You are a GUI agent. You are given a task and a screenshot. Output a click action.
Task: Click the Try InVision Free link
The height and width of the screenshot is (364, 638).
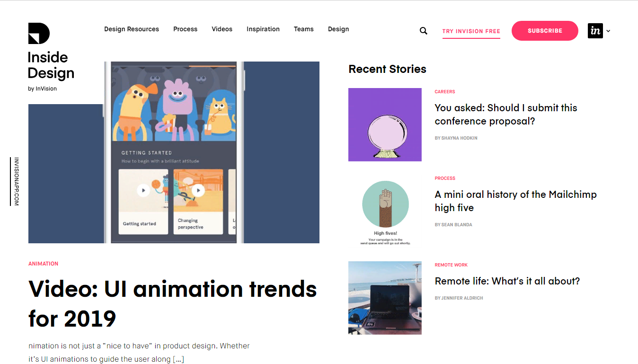click(x=471, y=31)
